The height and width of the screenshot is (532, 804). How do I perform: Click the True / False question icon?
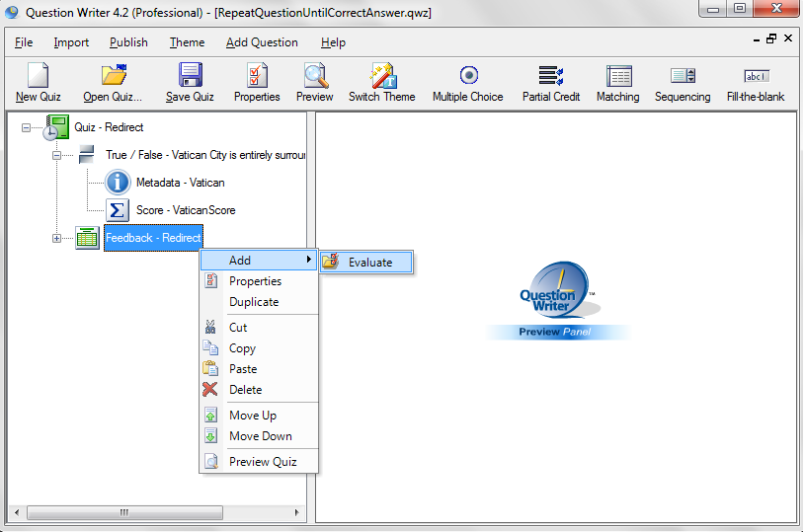coord(86,154)
